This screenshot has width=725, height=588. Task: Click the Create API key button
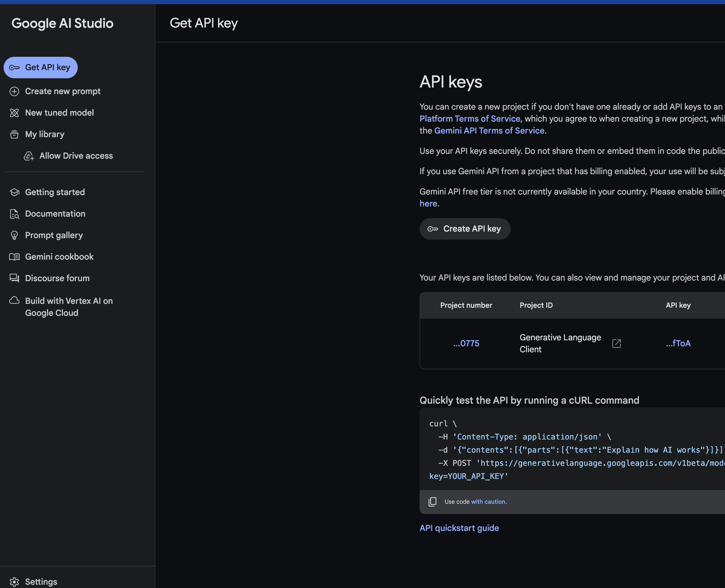coord(465,229)
